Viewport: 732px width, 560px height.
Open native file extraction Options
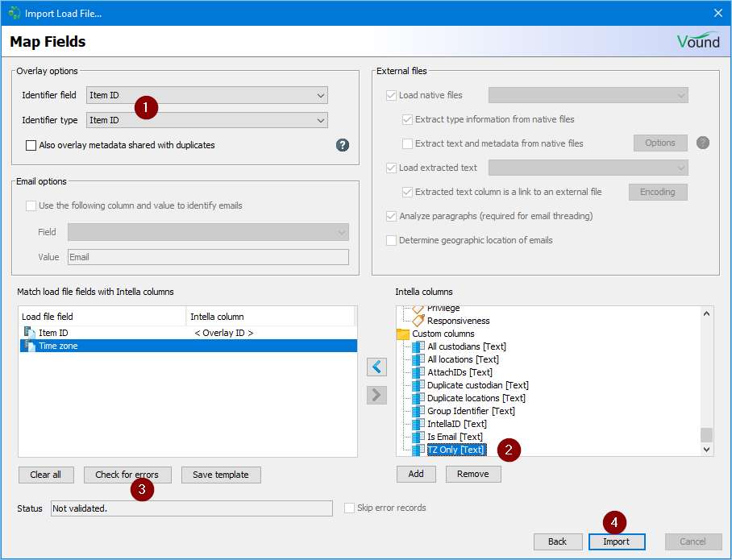click(x=660, y=143)
